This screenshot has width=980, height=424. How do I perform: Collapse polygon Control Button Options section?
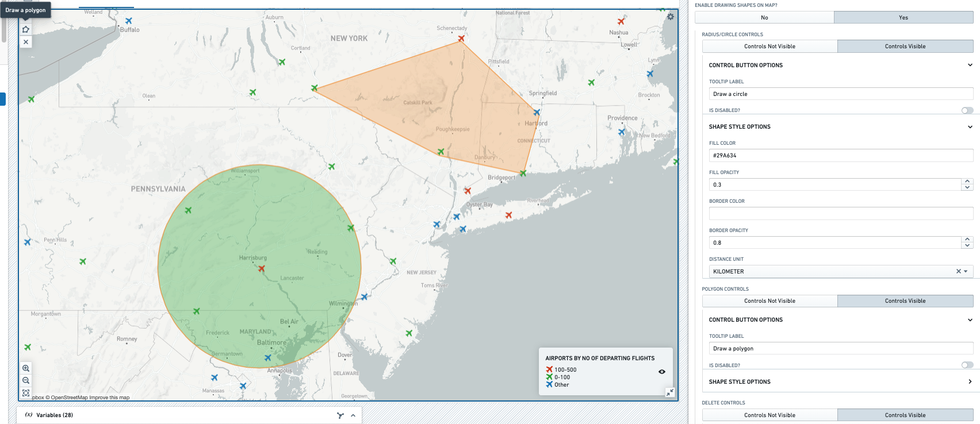970,320
